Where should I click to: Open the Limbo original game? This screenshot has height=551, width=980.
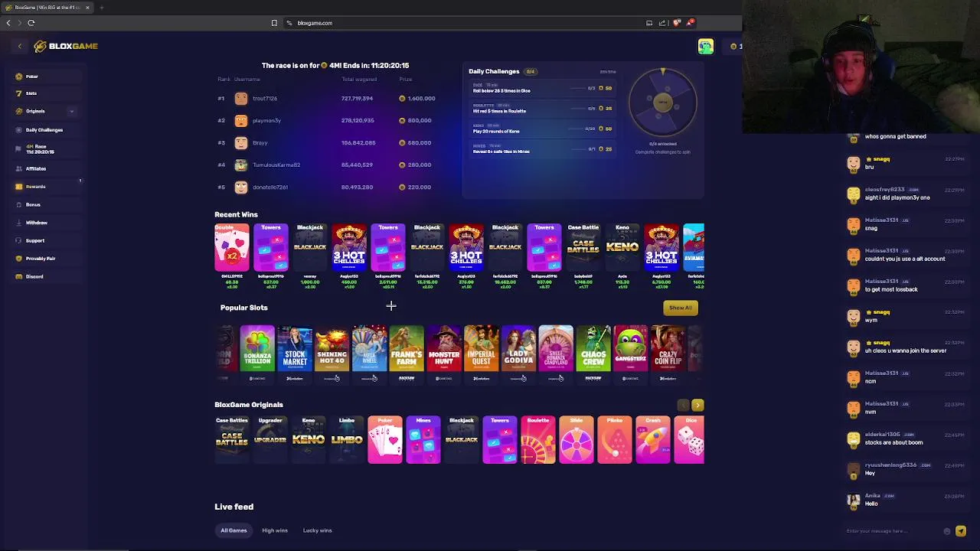click(x=347, y=440)
